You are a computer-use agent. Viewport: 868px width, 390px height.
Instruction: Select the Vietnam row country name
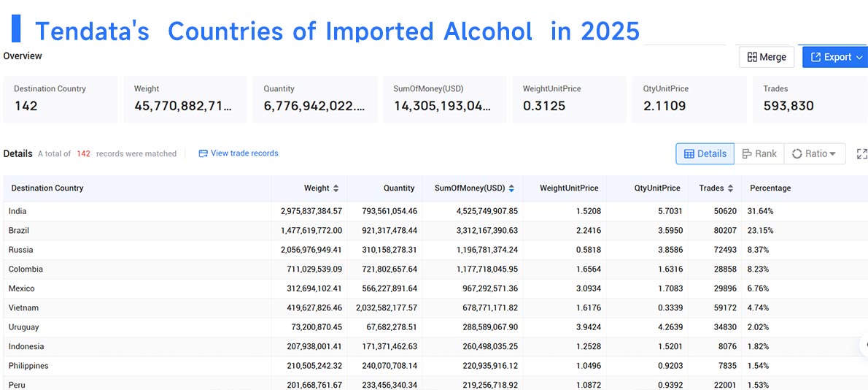pyautogui.click(x=23, y=308)
